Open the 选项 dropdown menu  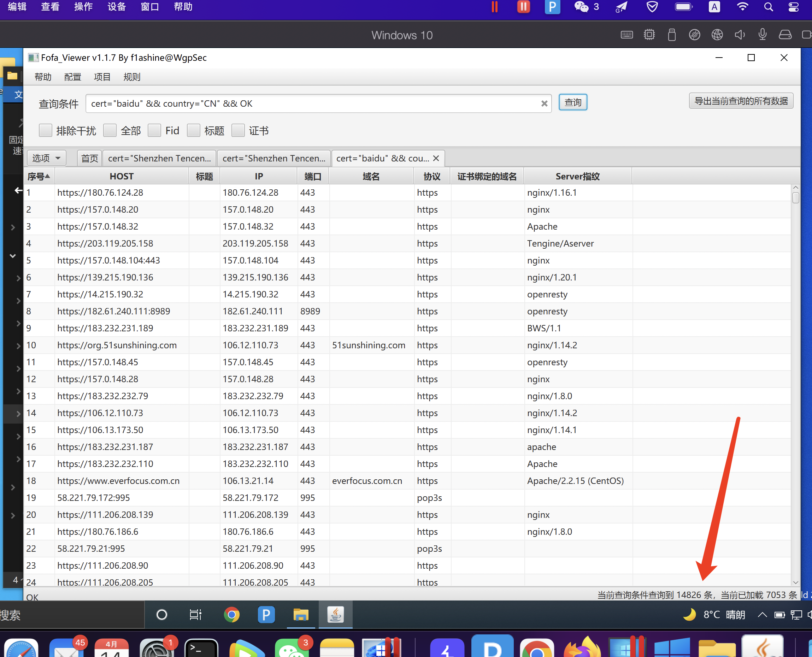[x=46, y=158]
